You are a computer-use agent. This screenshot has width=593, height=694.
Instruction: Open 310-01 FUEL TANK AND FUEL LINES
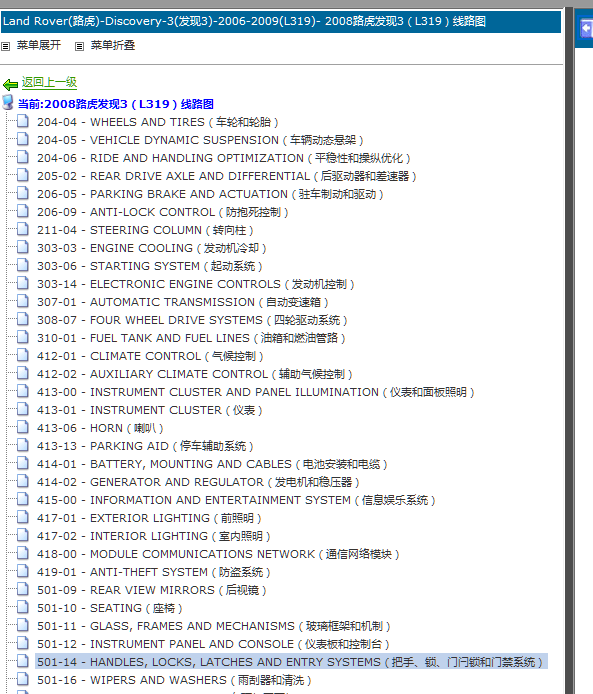pos(191,338)
